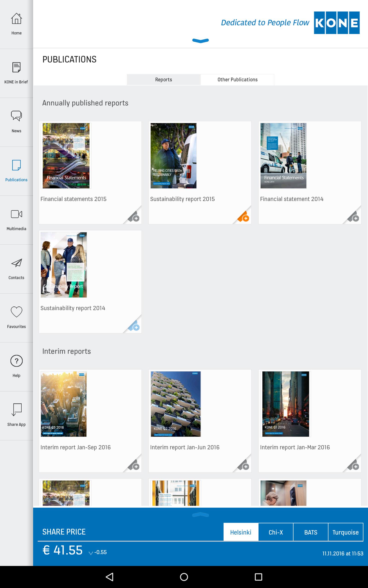Tap Android home navigation button
This screenshot has width=368, height=588.
(x=184, y=577)
